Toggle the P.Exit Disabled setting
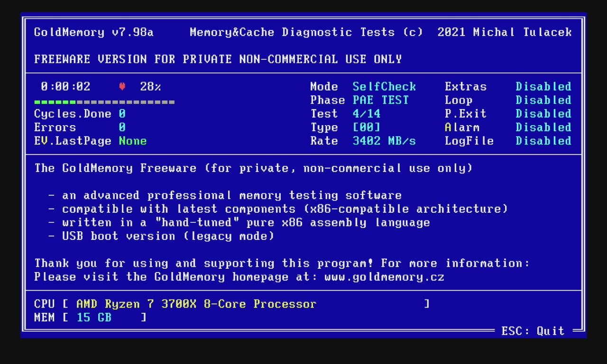607x364 pixels. click(x=543, y=114)
